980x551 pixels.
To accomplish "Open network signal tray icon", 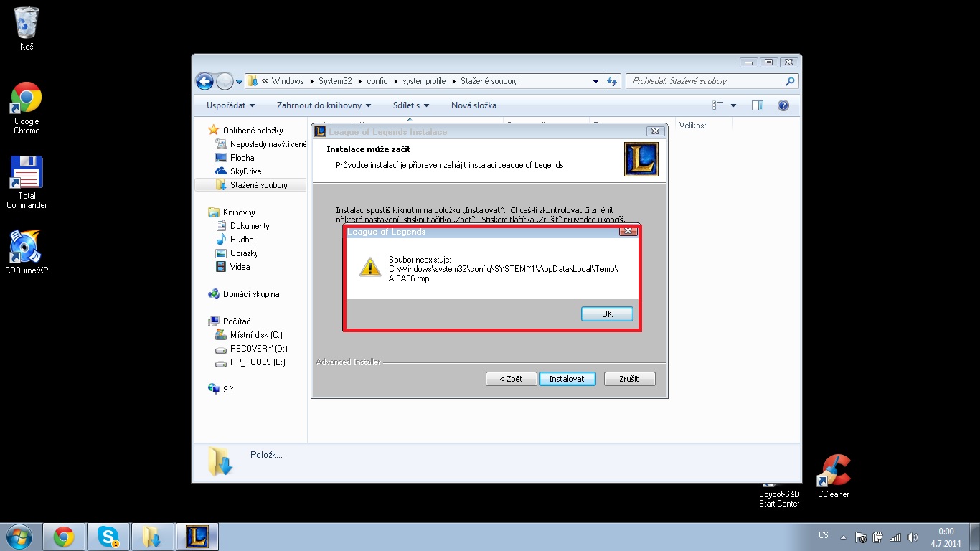I will pos(895,537).
